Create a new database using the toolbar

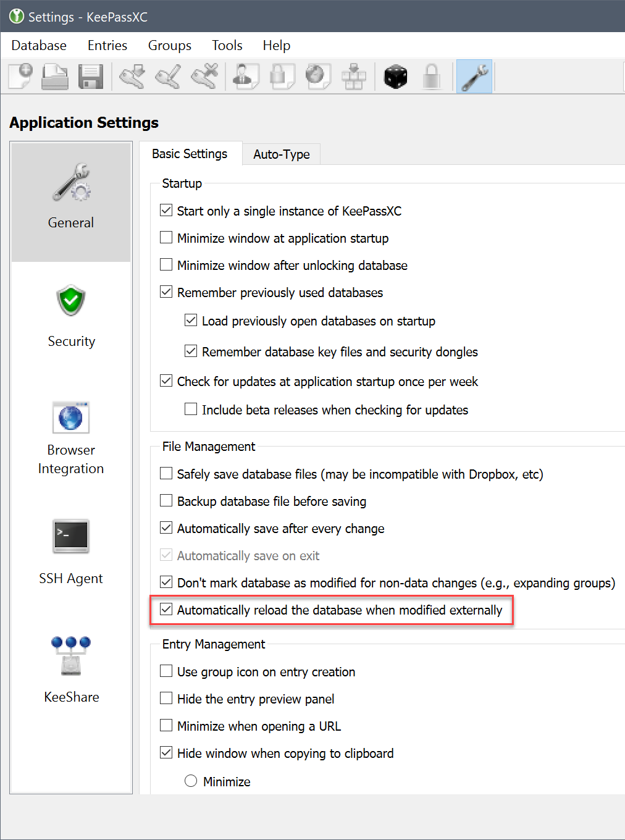click(x=19, y=75)
